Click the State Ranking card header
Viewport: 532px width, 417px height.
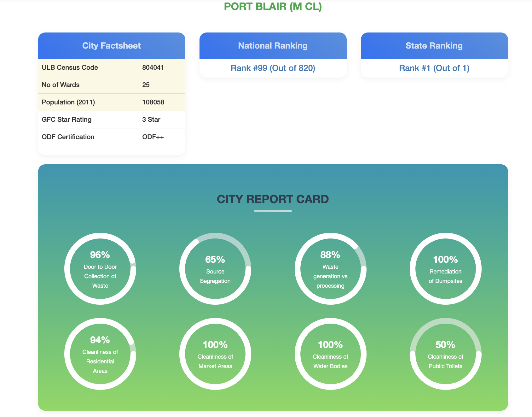[x=434, y=46]
